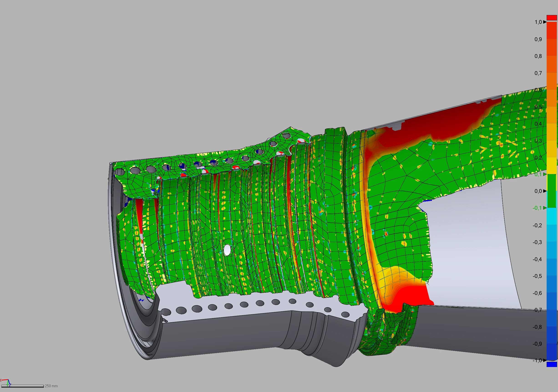Click the 0,8 legend value label
Image resolution: width=558 pixels, height=392 pixels.
pyautogui.click(x=538, y=56)
